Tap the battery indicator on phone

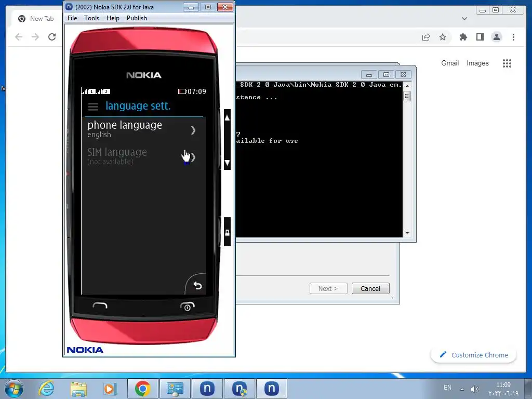[182, 91]
